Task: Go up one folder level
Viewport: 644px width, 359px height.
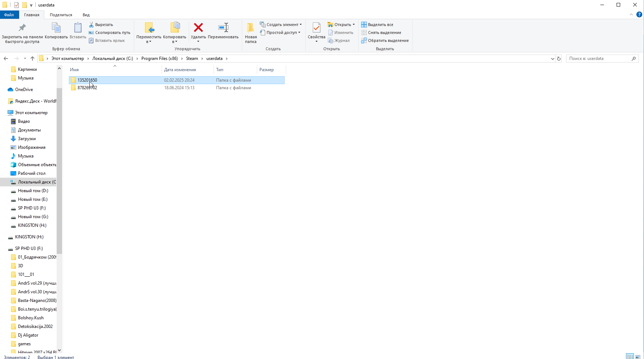Action: coord(32,59)
